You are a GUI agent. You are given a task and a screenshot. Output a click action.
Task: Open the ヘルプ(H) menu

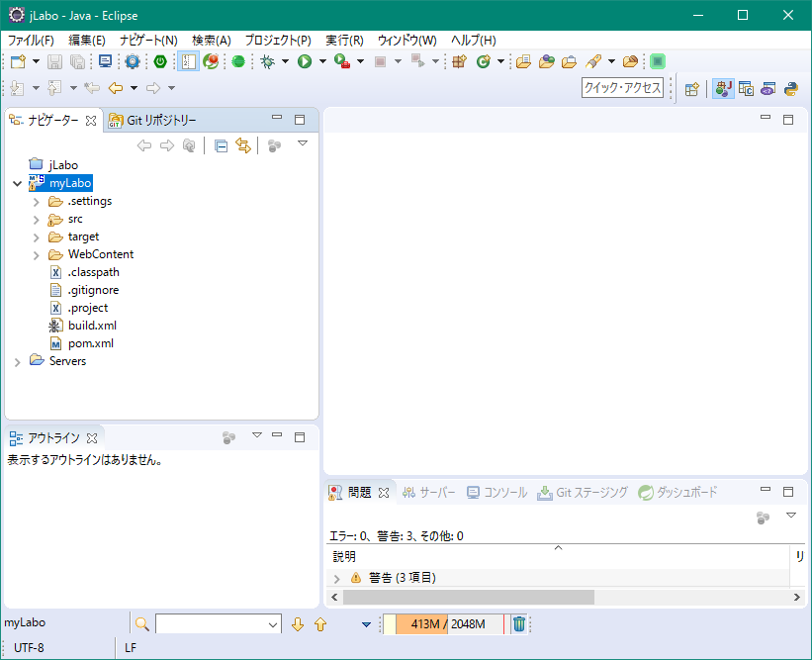(474, 41)
